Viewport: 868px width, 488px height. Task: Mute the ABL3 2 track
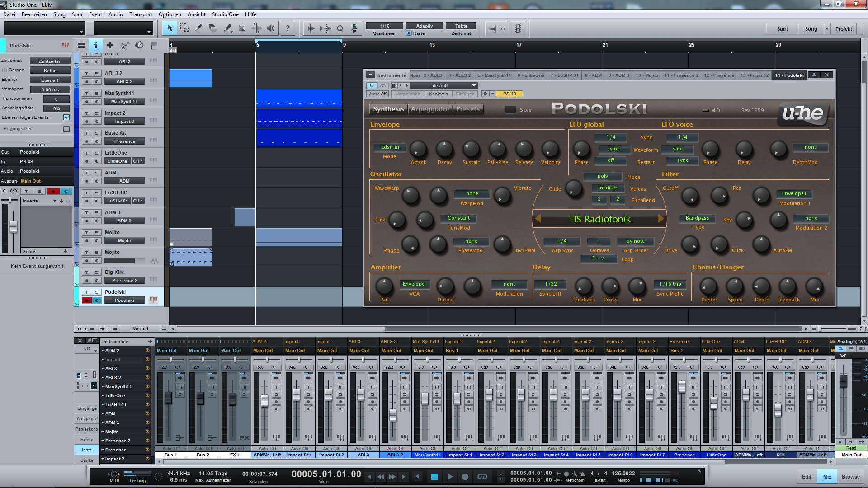[x=87, y=73]
